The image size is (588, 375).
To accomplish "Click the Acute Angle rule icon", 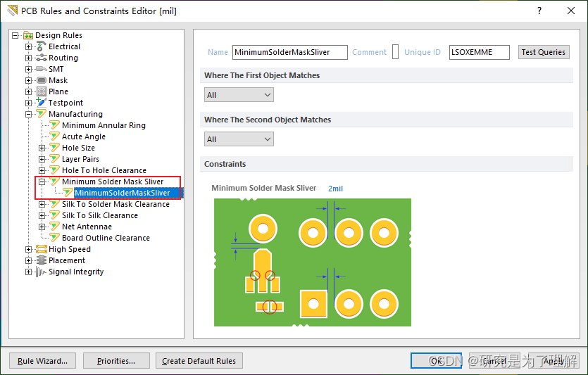I will tap(55, 136).
